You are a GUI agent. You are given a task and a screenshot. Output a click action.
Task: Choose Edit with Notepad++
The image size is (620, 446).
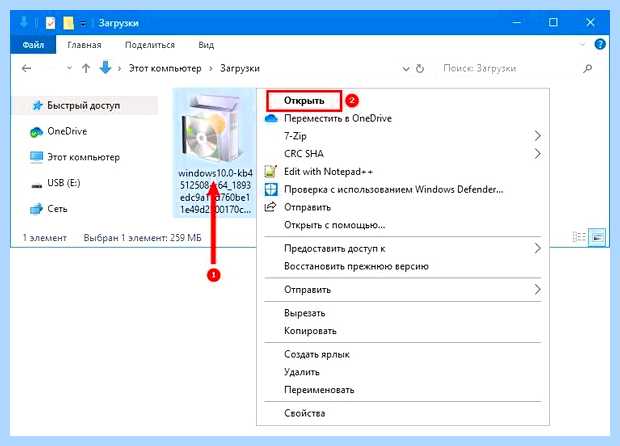[403, 172]
